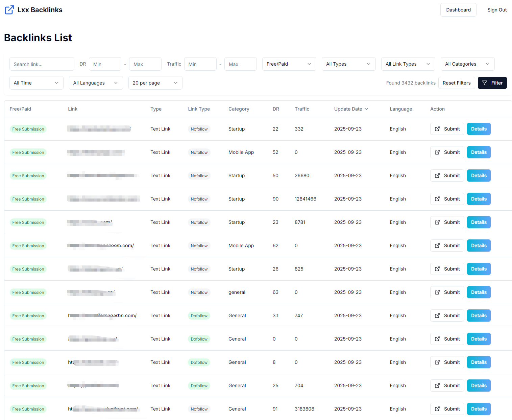Click Submit icon for the traffic 8781 row

point(437,222)
